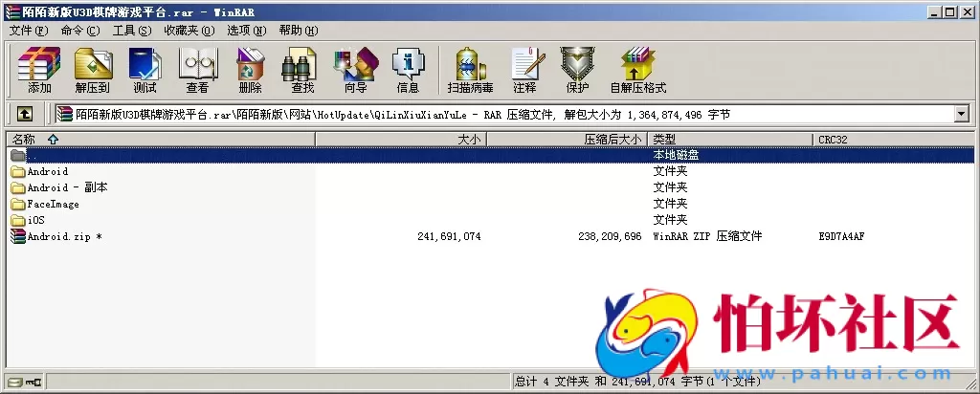This screenshot has height=394, width=980.
Task: Click the SFX (自解压格式) icon
Action: pos(637,70)
